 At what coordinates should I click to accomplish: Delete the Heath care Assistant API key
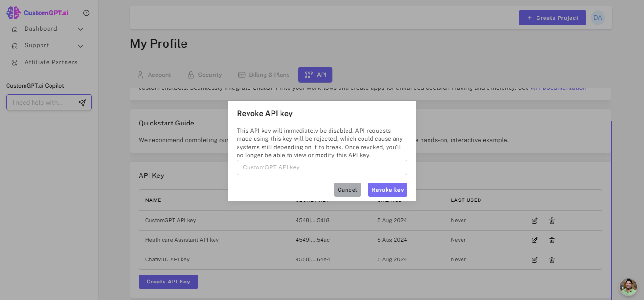click(552, 240)
